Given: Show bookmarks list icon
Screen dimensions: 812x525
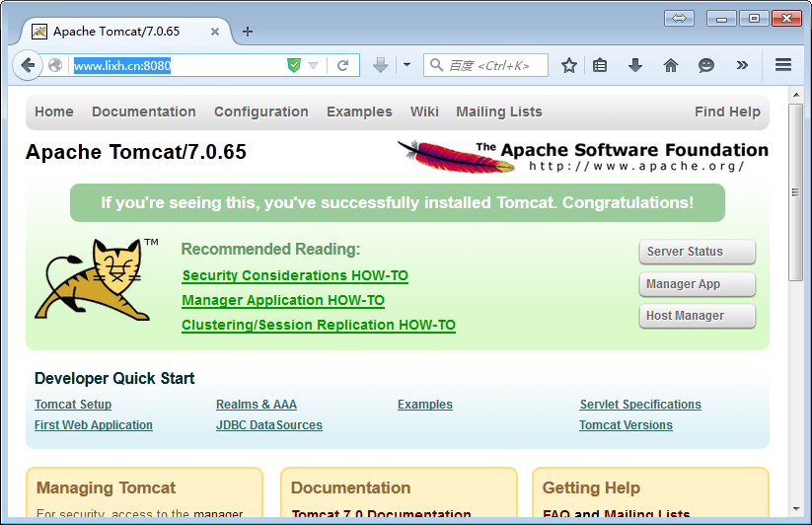Looking at the screenshot, I should (x=600, y=65).
